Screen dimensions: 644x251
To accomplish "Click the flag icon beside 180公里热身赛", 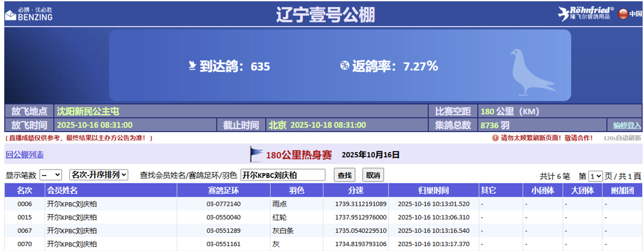I will [256, 154].
